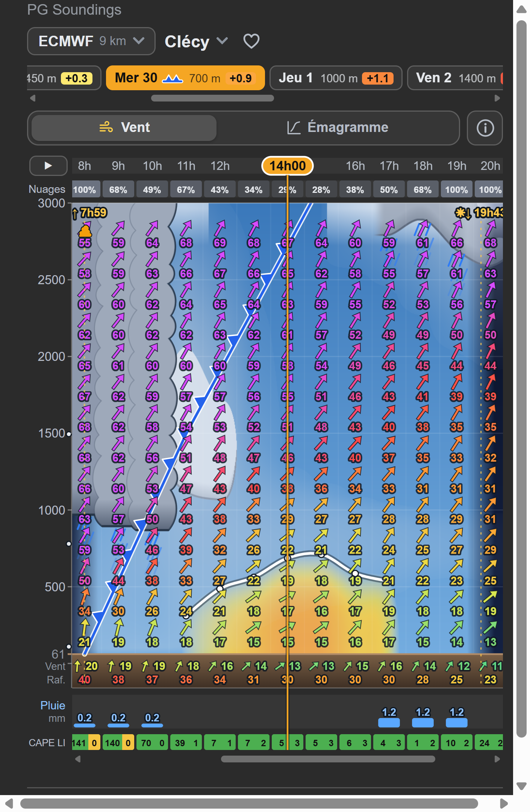Click the chart icon on Émagramme tab
This screenshot has height=812, width=530.
pos(294,127)
